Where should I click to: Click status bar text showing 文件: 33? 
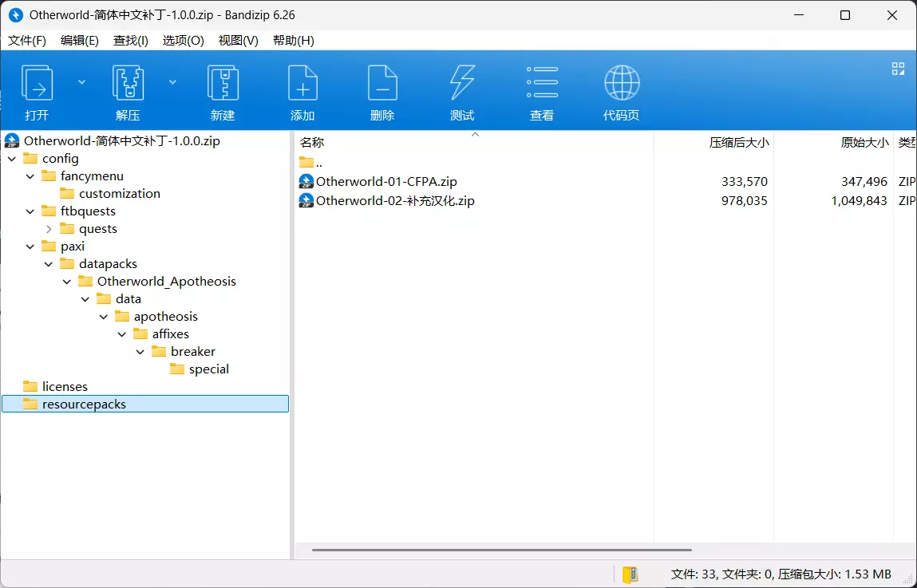pos(781,574)
